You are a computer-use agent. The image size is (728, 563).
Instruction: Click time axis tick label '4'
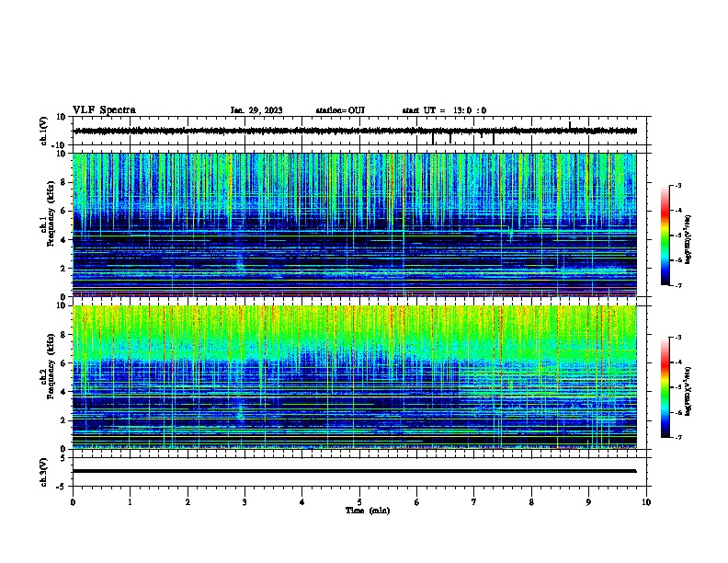pyautogui.click(x=302, y=502)
